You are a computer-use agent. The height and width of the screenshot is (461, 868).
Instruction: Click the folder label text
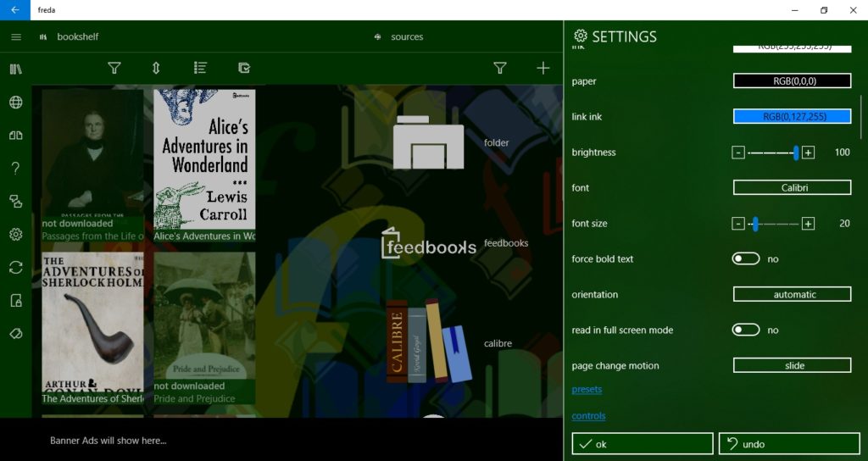coord(496,142)
